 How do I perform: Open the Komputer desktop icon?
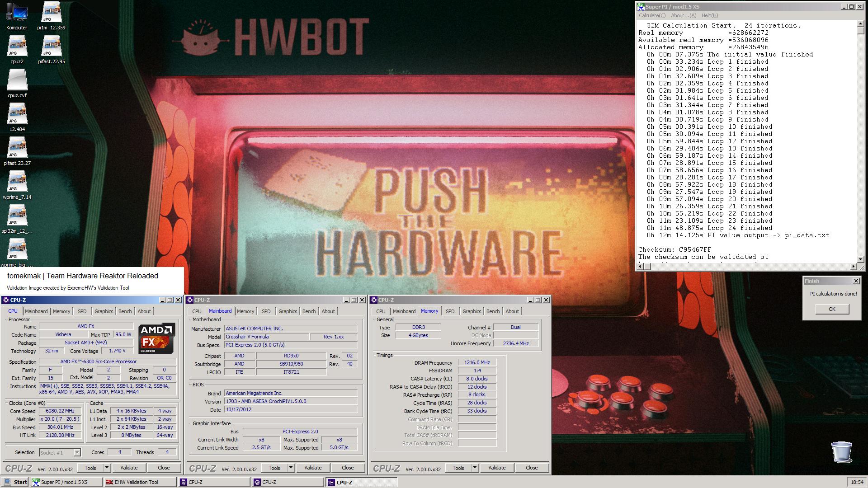pyautogui.click(x=17, y=16)
